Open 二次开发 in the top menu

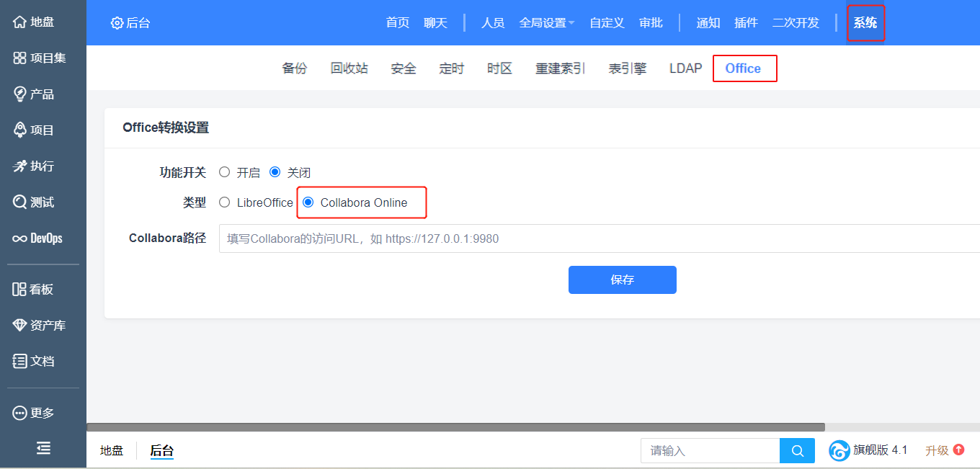pyautogui.click(x=796, y=23)
